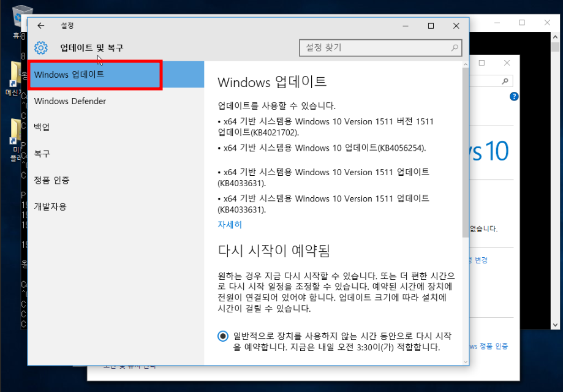The image size is (563, 392).
Task: Open the 백업 section
Action: 116,127
